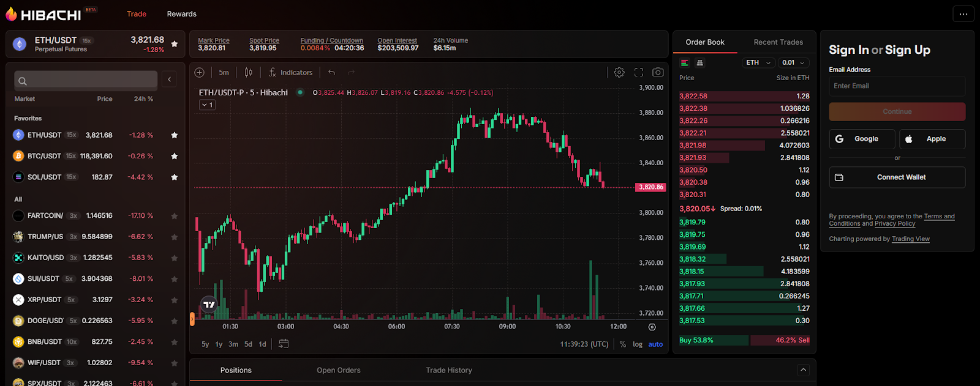Toggle auto scale on chart
This screenshot has height=386, width=980.
[x=655, y=344]
